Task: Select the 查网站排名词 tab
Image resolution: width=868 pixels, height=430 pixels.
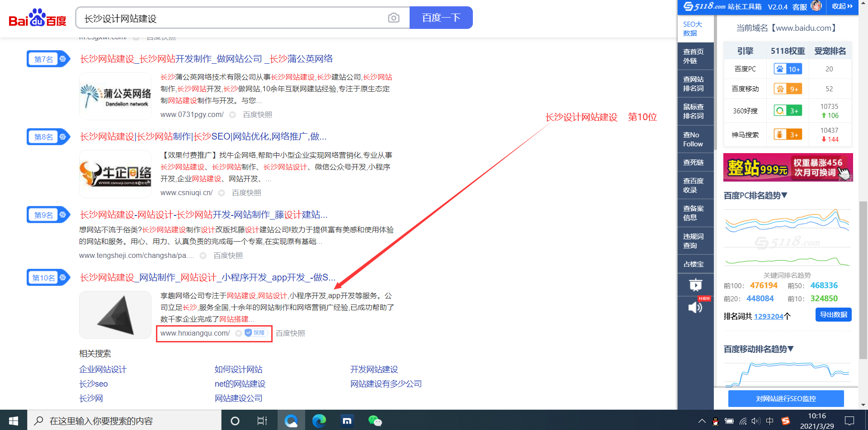Action: coord(695,84)
